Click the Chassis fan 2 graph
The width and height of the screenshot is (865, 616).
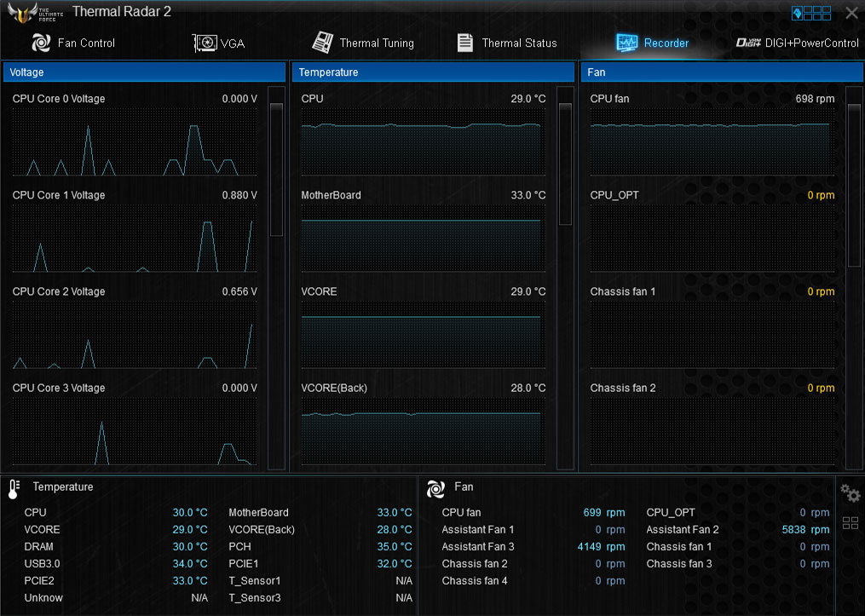pyautogui.click(x=712, y=431)
